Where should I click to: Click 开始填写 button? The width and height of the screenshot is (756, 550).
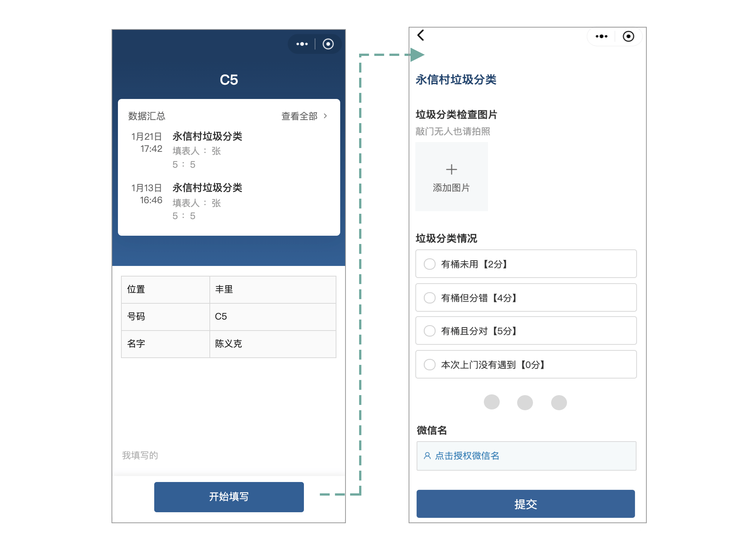click(x=229, y=497)
